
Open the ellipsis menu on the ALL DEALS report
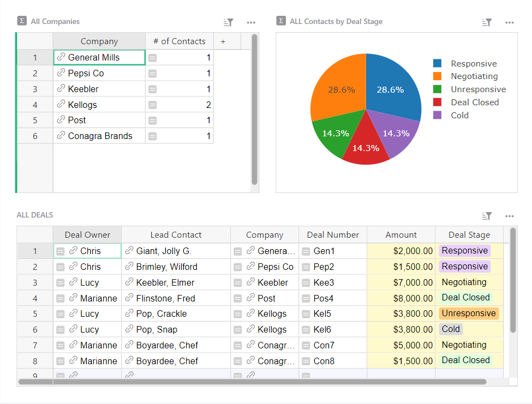[510, 216]
